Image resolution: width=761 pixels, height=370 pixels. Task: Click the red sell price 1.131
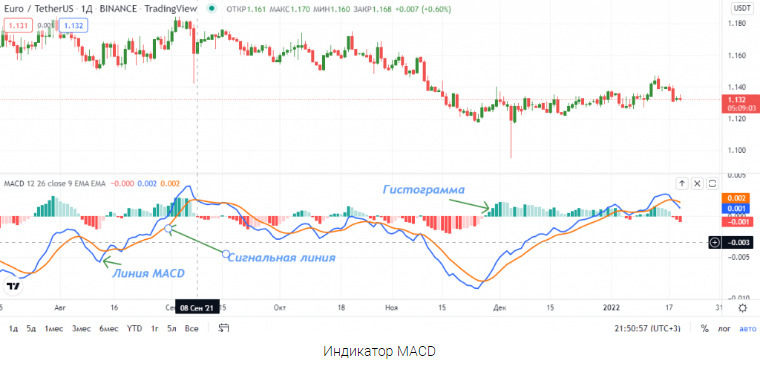pos(18,25)
